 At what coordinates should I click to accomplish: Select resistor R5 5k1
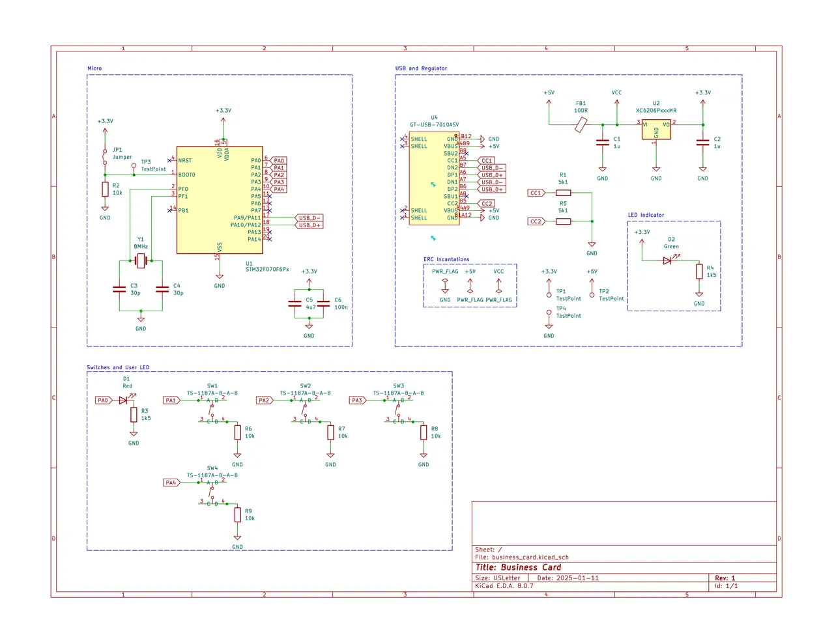[563, 221]
